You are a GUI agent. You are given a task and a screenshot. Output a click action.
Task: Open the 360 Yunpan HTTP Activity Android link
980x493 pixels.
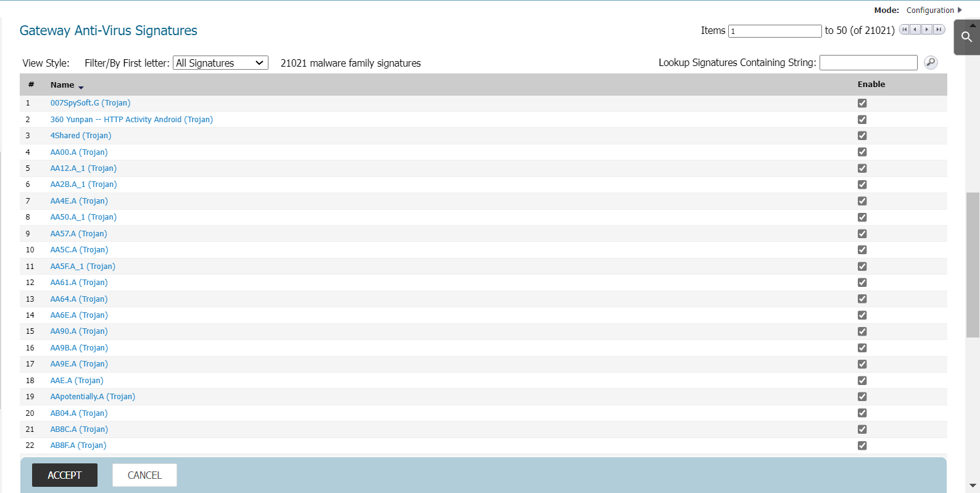click(131, 120)
